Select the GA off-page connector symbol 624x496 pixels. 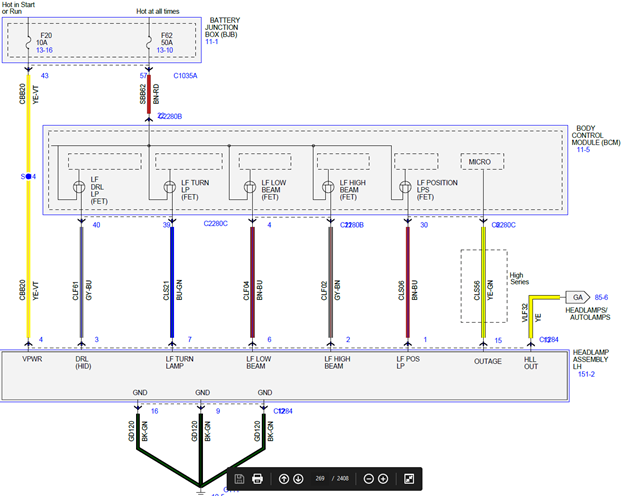pyautogui.click(x=577, y=297)
